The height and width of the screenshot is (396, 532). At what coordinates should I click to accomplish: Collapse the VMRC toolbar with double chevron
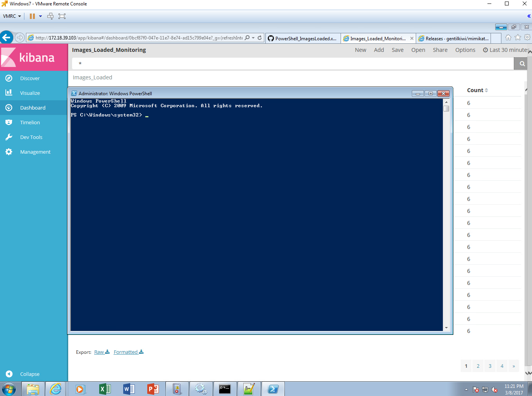tap(529, 16)
